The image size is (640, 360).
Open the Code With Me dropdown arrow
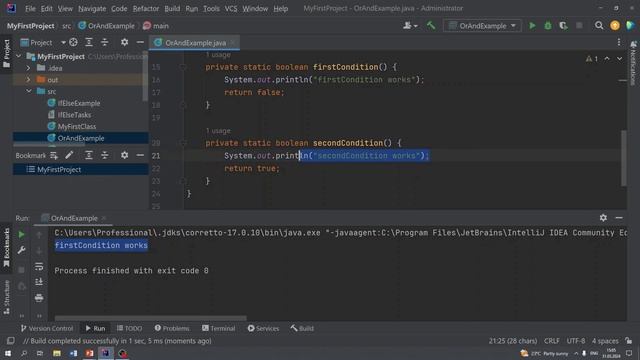tap(416, 26)
